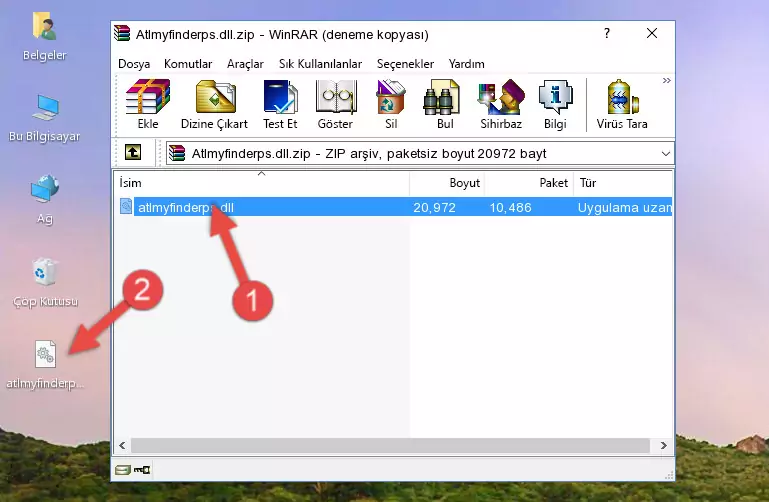Select the atlmyfinderps.dll file icon in list
This screenshot has width=769, height=502.
click(126, 206)
